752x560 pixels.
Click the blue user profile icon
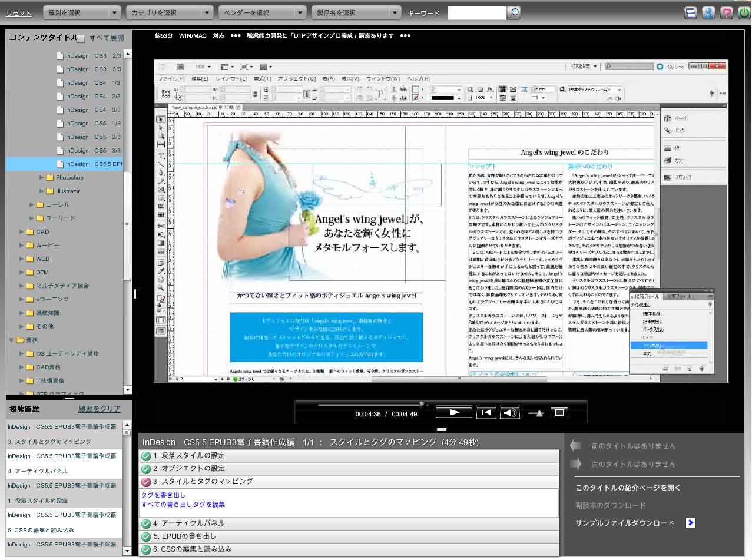coord(708,13)
